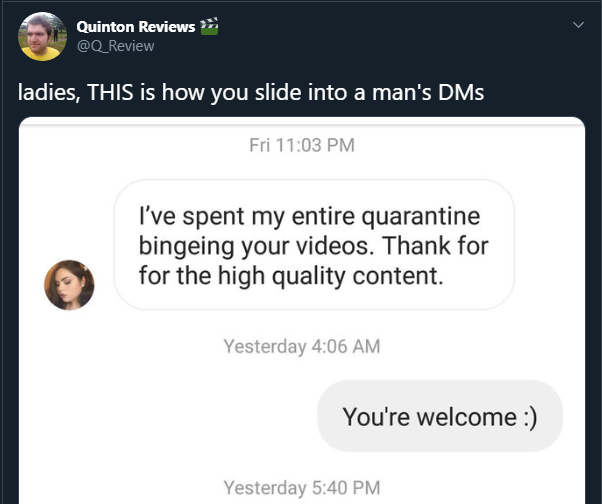Click the word "ladies" starting the tweet
Screen dimensions: 602x504
49,93
